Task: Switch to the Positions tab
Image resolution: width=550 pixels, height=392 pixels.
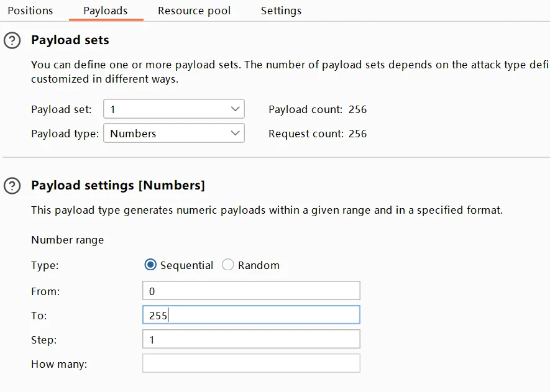Action: pyautogui.click(x=30, y=11)
